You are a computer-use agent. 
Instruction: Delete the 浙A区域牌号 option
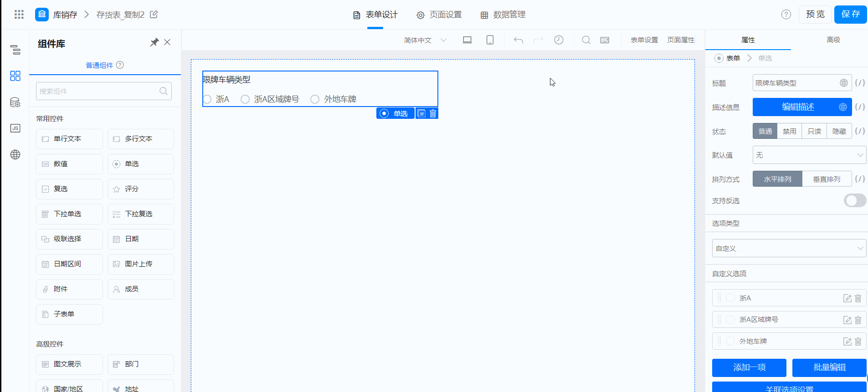858,320
